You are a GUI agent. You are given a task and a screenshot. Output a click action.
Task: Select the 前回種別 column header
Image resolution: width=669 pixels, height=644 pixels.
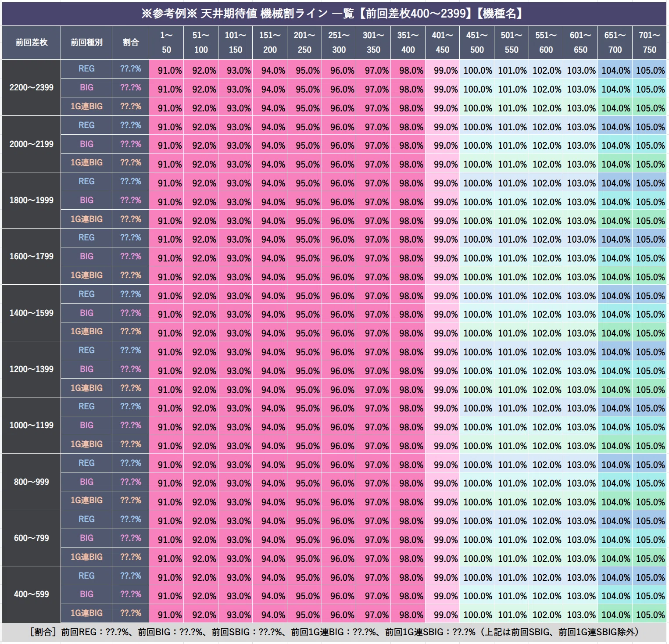(x=86, y=43)
